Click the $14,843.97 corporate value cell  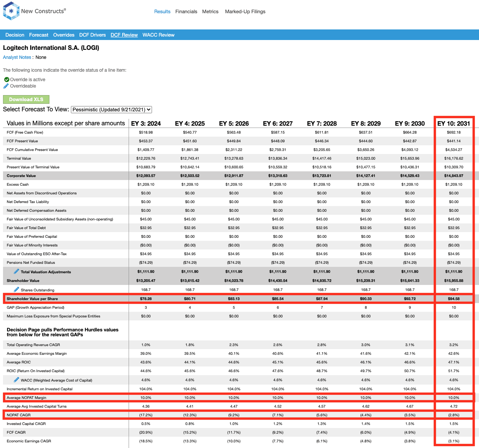point(454,176)
